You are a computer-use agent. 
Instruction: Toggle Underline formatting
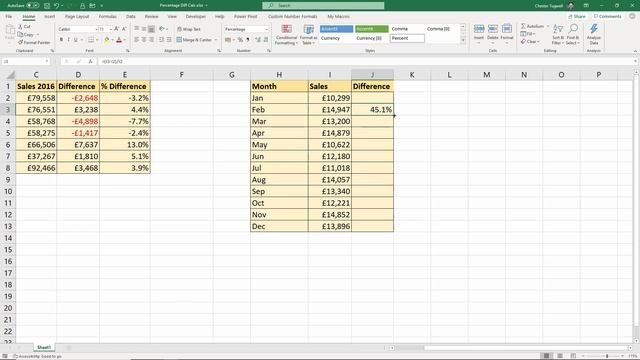pos(75,40)
